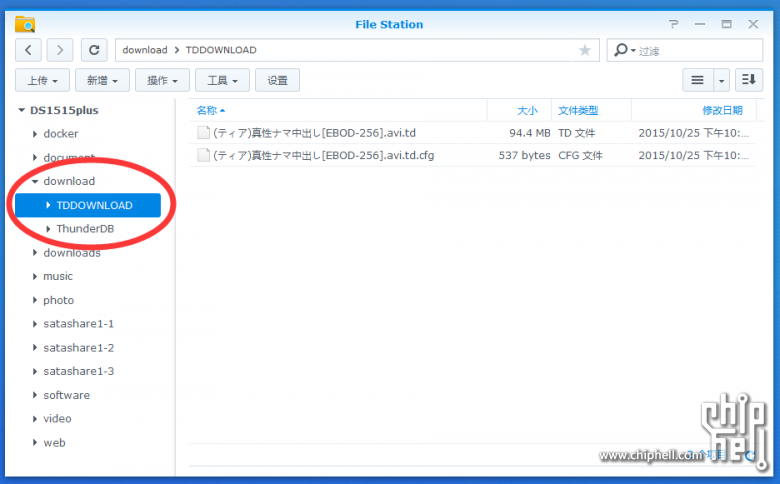Click the File Station folder logo icon
This screenshot has width=780, height=484.
coord(25,24)
